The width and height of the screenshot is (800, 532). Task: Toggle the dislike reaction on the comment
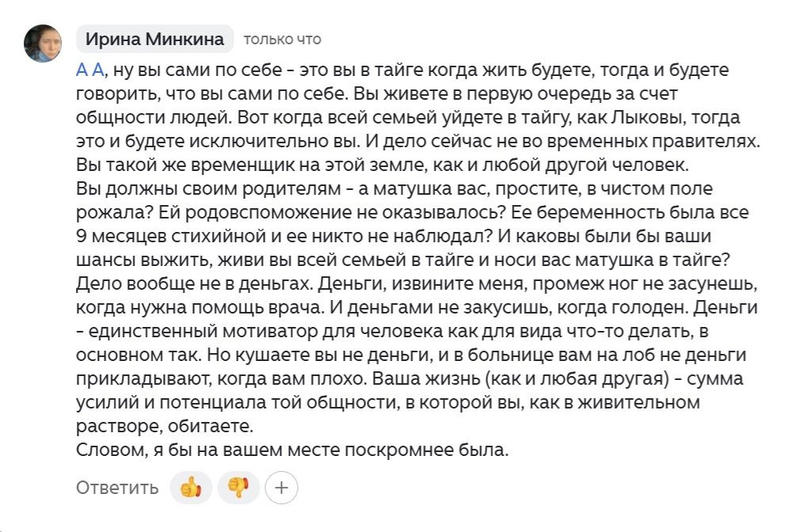coord(238,488)
